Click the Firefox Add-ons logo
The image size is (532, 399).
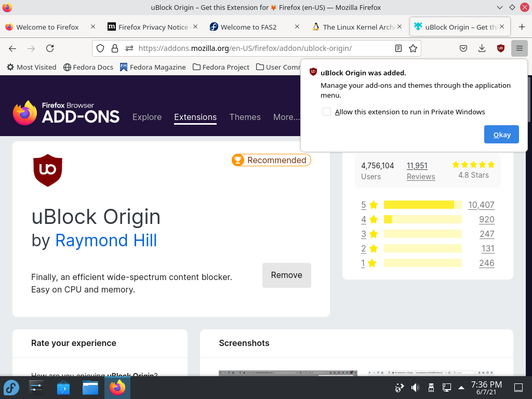(x=66, y=113)
